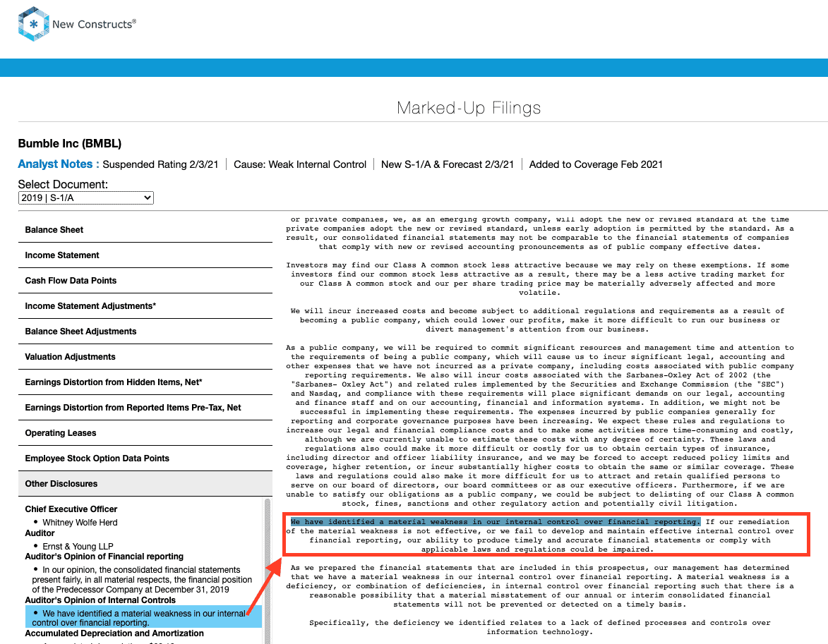
Task: Click paragraph starting 'Investors may find our Class A'
Action: coord(538,279)
